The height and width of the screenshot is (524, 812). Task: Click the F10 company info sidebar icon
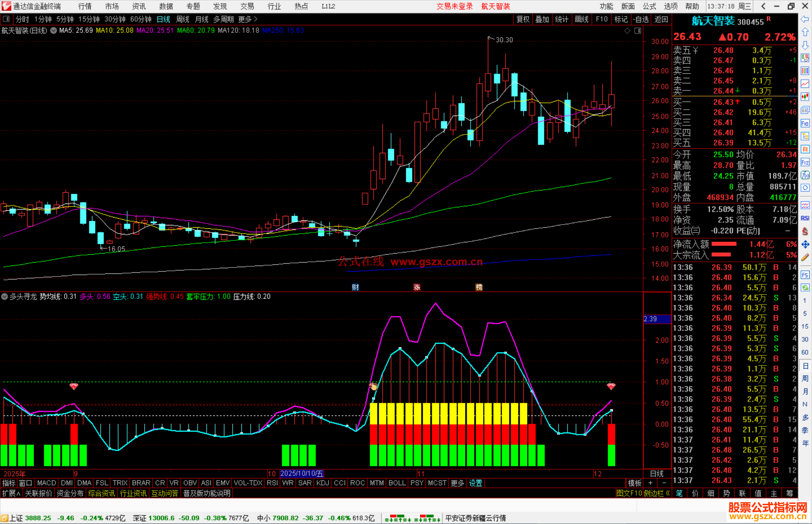(805, 124)
